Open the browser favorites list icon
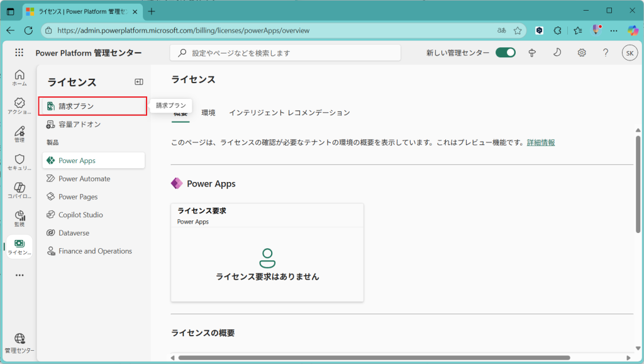644x364 pixels. (x=578, y=30)
